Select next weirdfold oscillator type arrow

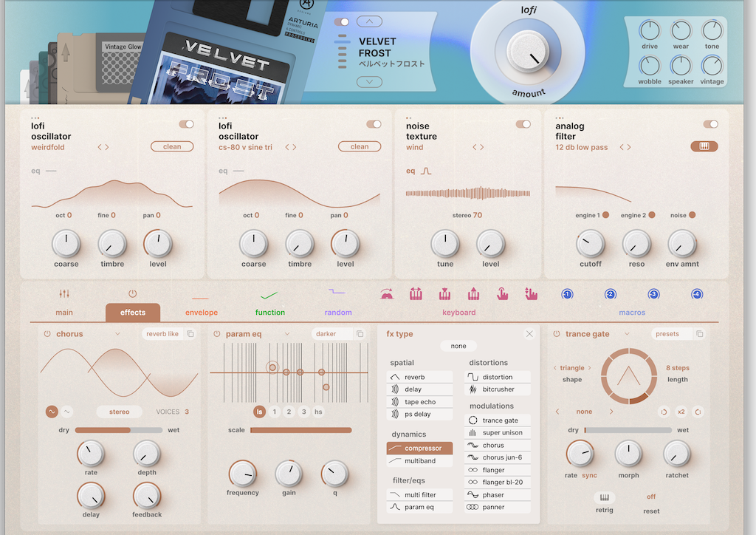click(x=107, y=147)
